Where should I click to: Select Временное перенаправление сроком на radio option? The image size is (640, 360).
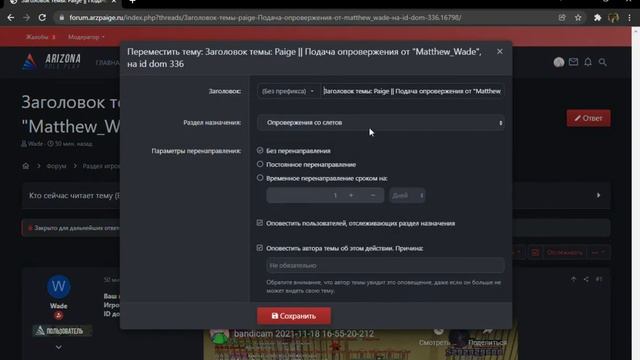[x=260, y=178]
